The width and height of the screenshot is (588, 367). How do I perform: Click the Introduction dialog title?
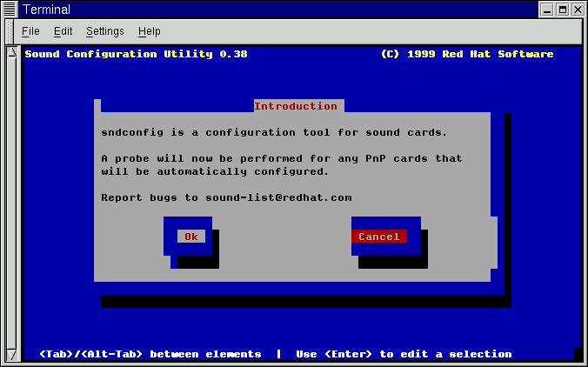[295, 106]
